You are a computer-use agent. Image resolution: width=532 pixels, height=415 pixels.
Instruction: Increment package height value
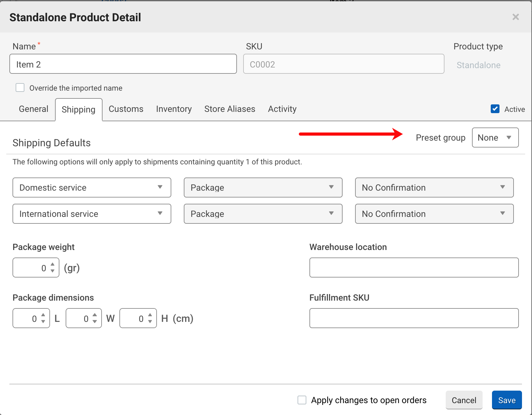150,315
